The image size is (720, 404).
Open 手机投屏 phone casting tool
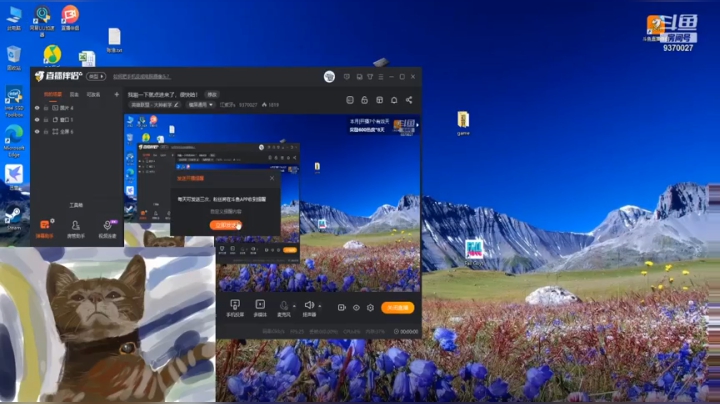(235, 308)
